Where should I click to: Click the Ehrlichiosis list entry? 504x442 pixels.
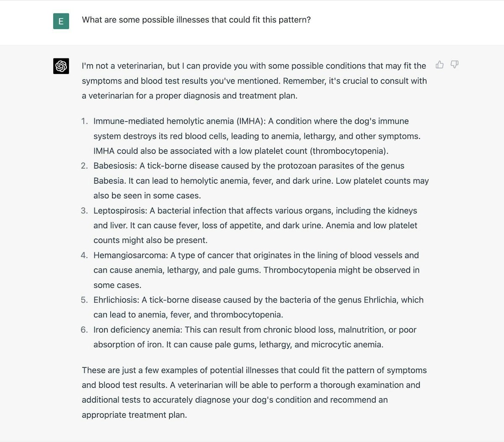tap(258, 307)
